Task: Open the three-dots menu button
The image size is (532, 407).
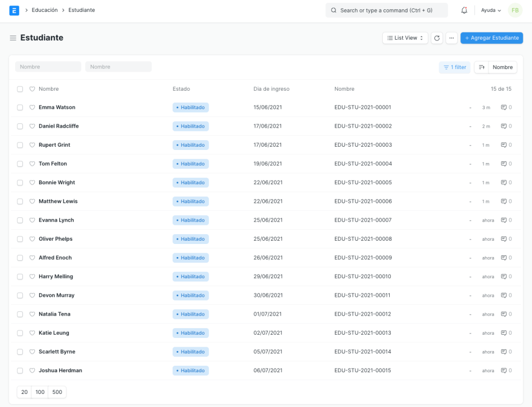Action: coord(452,38)
